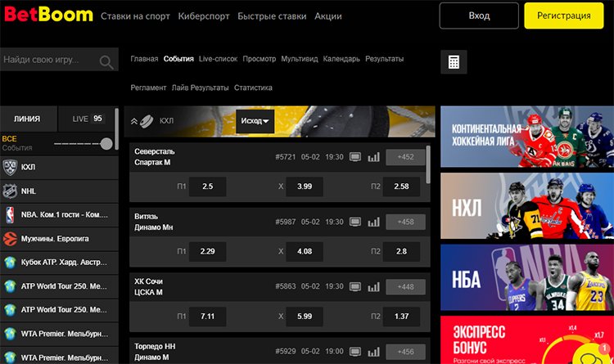614x364 pixels.
Task: Collapse KHL section with double-chevron icon
Action: pos(134,121)
